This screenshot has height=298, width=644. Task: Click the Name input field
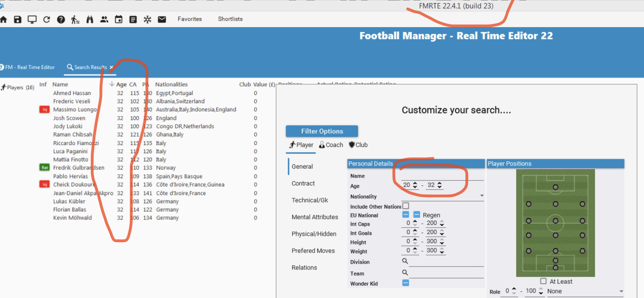coord(442,176)
